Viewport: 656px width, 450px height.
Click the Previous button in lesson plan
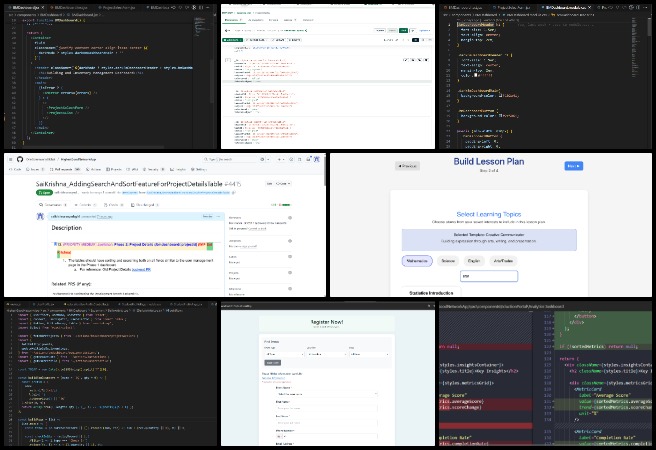pos(407,165)
